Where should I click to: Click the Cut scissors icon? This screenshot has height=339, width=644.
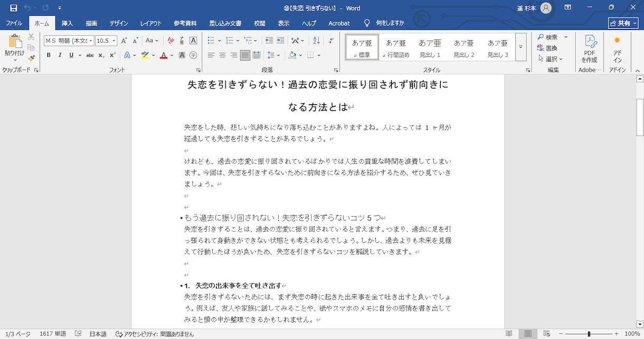31,37
